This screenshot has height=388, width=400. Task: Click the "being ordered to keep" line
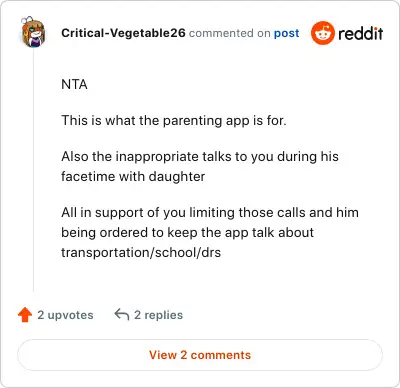[x=187, y=232]
